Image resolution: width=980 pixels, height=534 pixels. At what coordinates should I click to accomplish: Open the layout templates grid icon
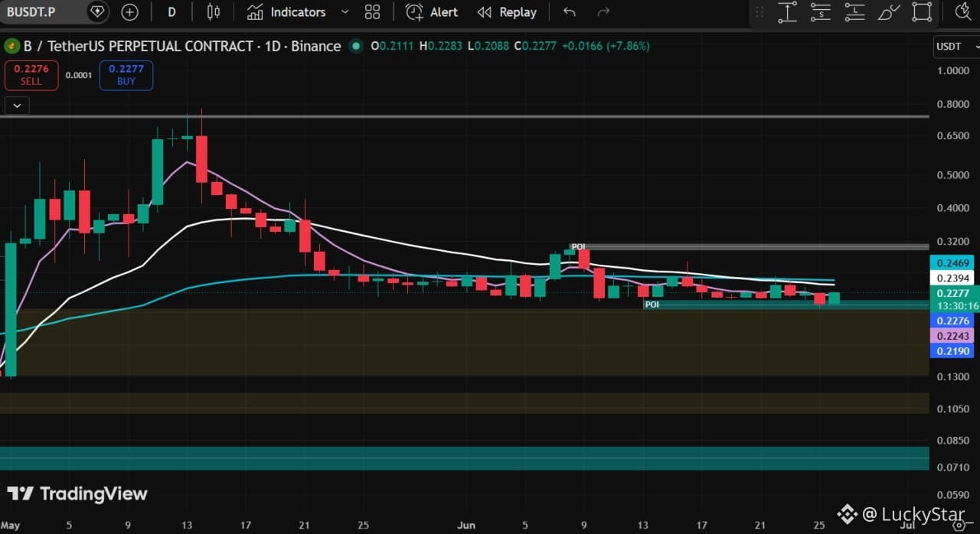click(x=372, y=11)
